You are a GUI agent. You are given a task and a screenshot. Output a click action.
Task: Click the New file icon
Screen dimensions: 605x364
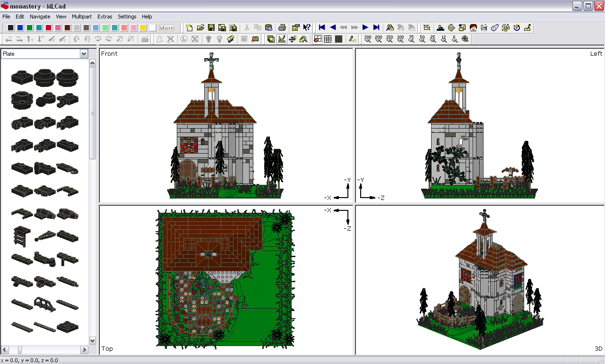[190, 27]
